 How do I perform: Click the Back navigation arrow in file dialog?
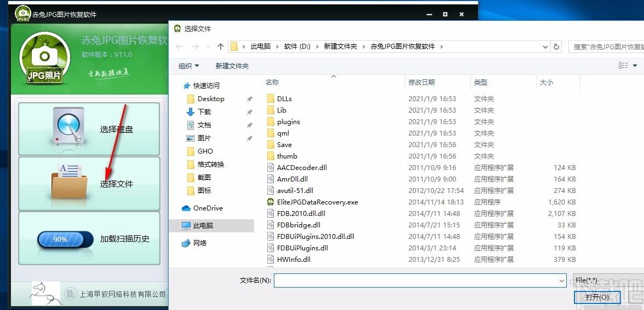(179, 47)
